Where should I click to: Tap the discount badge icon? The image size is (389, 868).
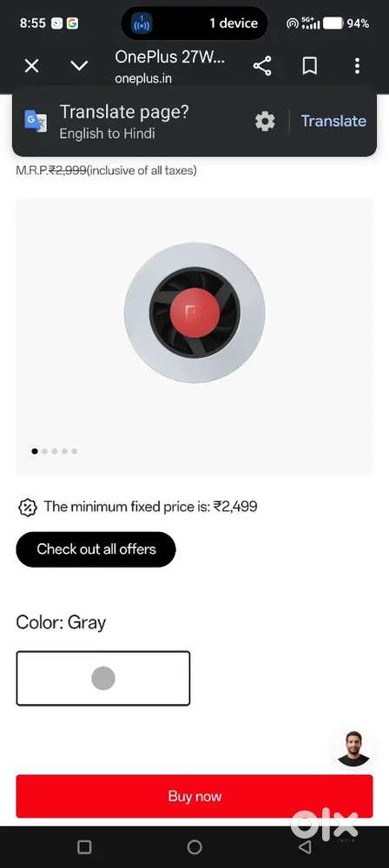tap(28, 507)
